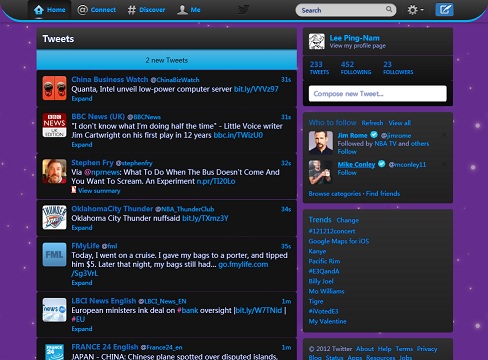Open the settings gear dropdown
Viewport: 488px width, 360px height.
pos(415,10)
